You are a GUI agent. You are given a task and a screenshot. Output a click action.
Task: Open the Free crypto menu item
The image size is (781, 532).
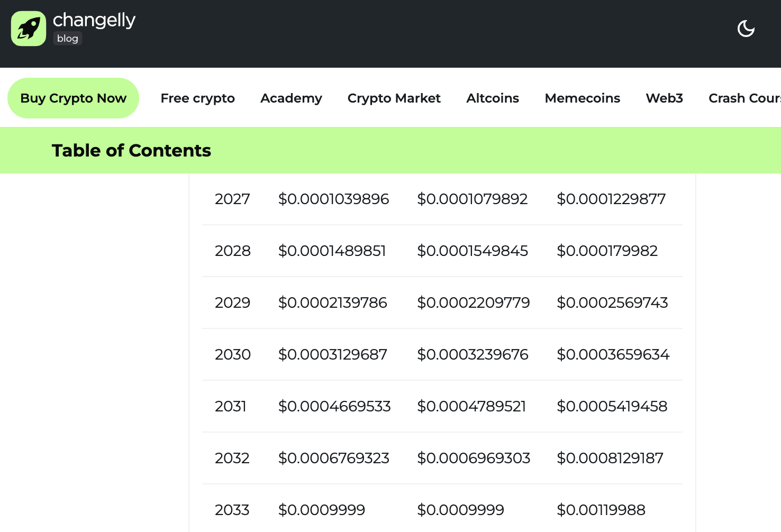click(x=197, y=98)
